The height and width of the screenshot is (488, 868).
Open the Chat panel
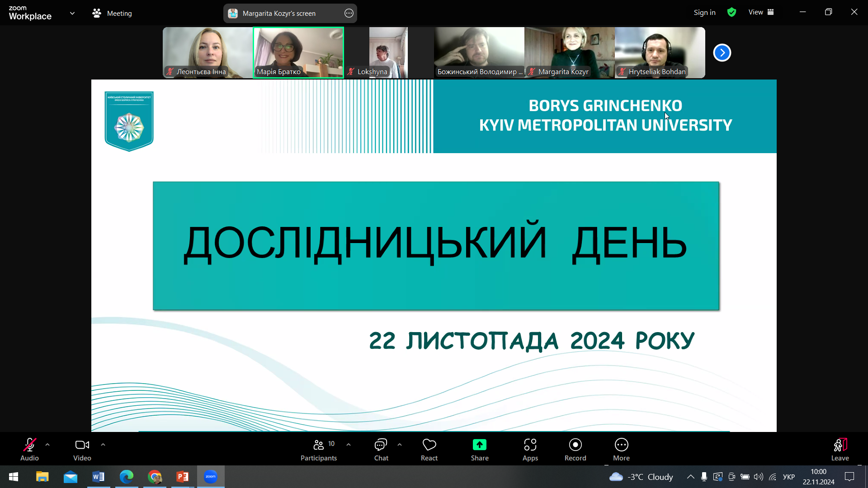tap(381, 445)
